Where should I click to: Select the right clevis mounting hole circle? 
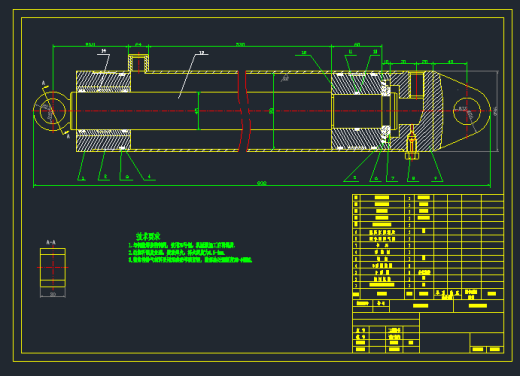coord(467,111)
